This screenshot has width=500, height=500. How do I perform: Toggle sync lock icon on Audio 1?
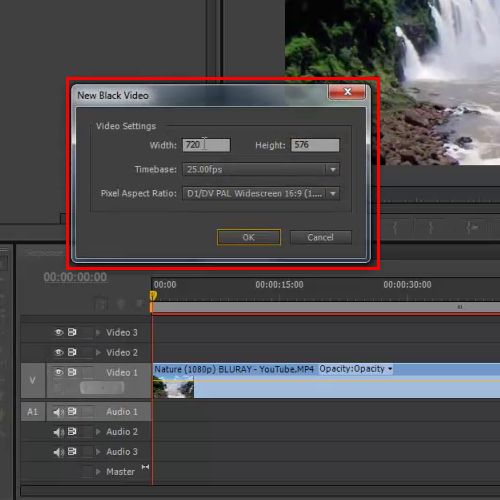click(x=72, y=412)
